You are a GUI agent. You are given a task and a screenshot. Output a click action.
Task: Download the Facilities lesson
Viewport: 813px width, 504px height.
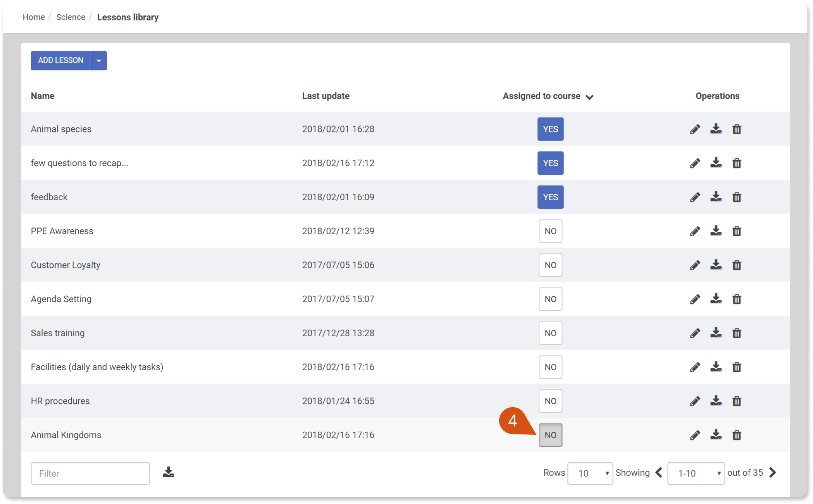click(x=716, y=367)
